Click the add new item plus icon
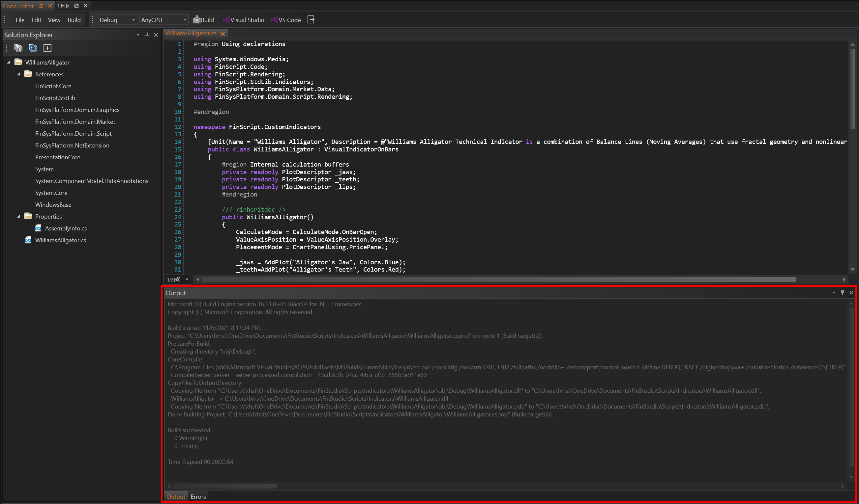859x504 pixels. 47,48
